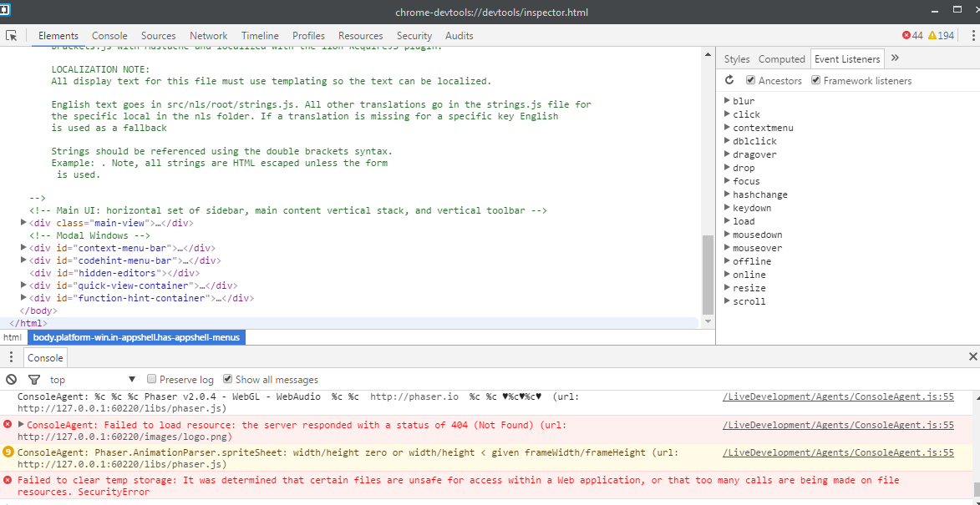Click the yellow warning count icon
Screen dimensions: 980x505
click(x=932, y=36)
